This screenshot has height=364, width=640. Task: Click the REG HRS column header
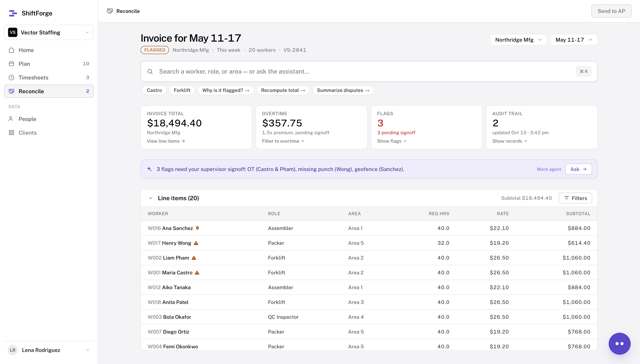tap(439, 214)
